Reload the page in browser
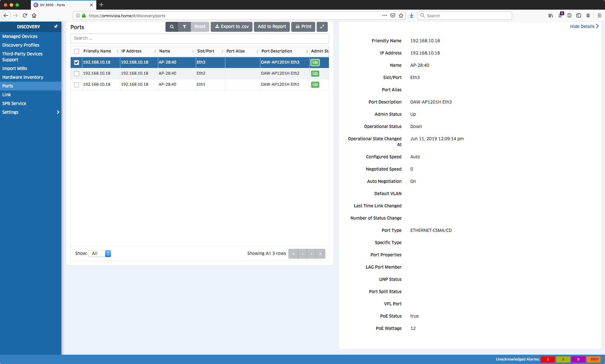Viewport: 605px width, 364px height. 25,16
